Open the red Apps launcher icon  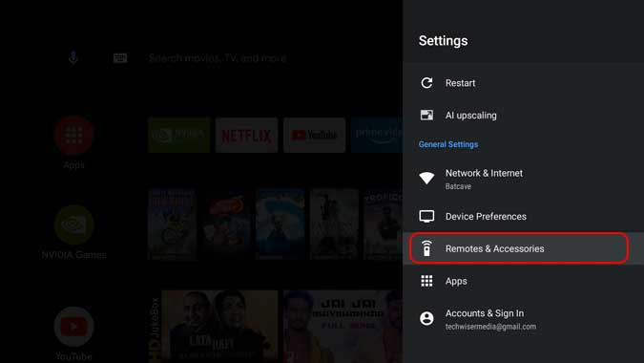coord(73,136)
